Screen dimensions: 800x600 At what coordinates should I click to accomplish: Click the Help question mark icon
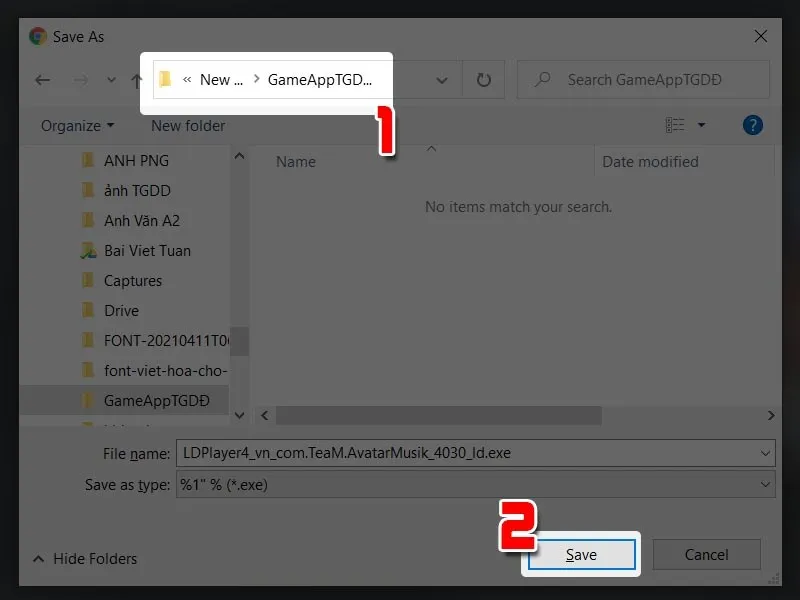coord(752,124)
